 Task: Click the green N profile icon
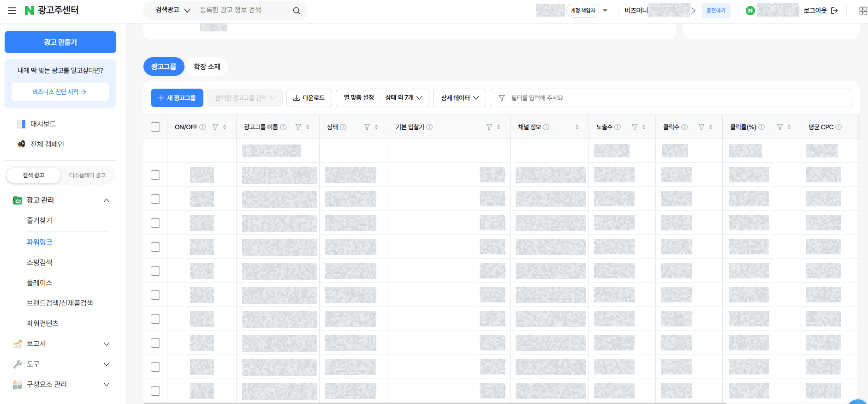[x=750, y=11]
